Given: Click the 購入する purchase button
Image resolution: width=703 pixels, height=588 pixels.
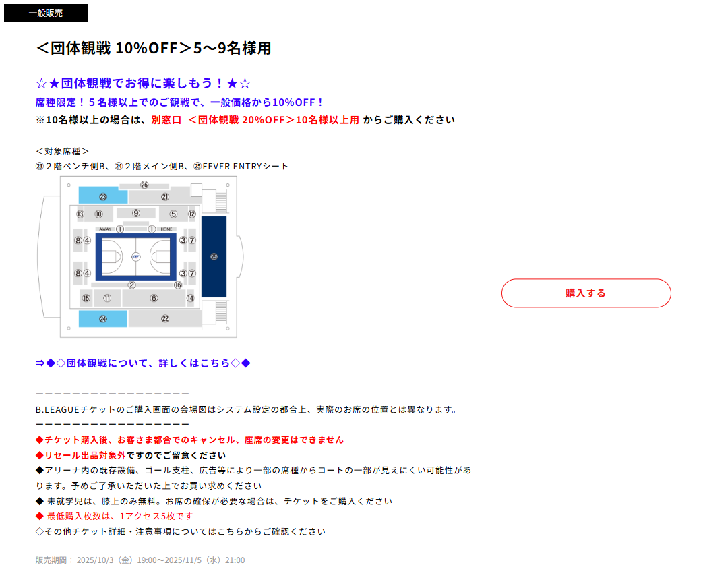Looking at the screenshot, I should (x=586, y=293).
